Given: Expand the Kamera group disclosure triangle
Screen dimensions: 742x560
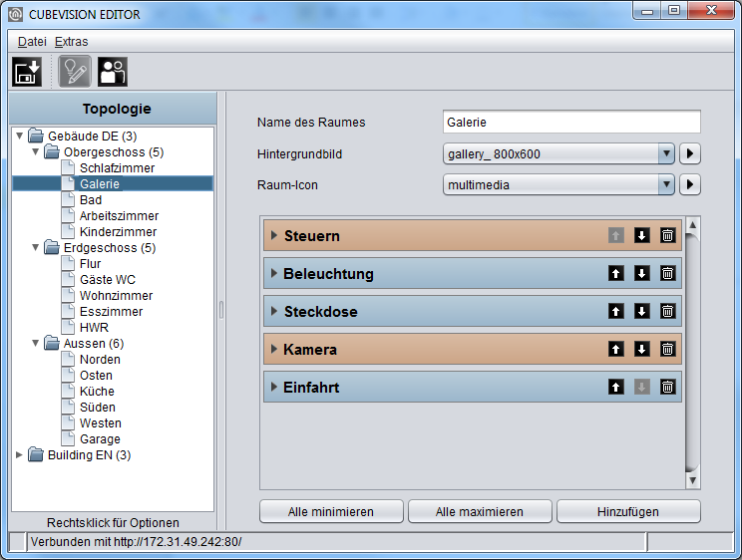Looking at the screenshot, I should coord(273,349).
